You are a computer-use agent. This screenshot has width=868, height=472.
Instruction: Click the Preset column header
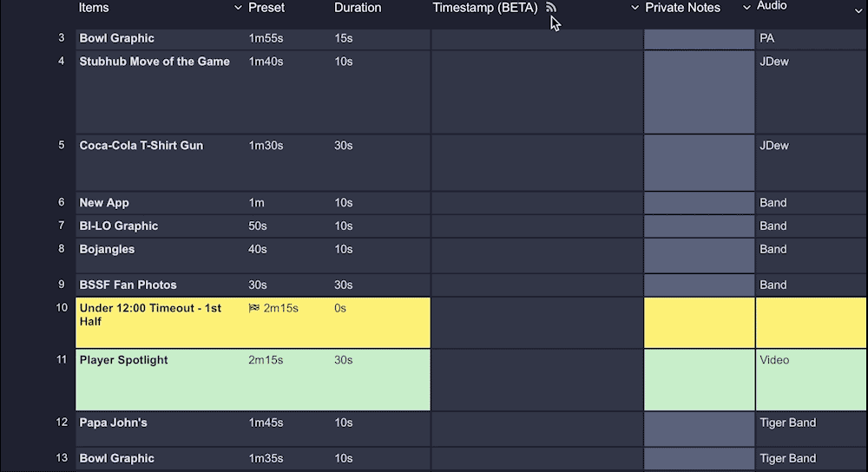click(x=266, y=8)
